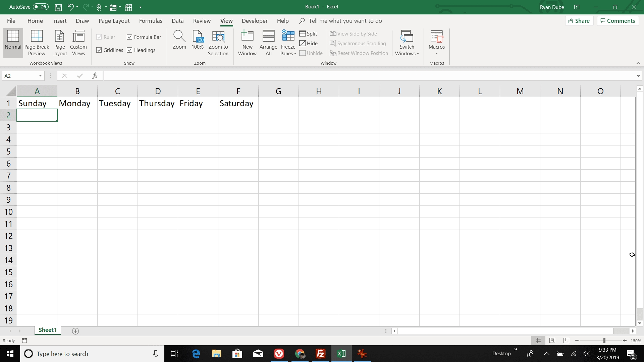
Task: Select the View ribbon tab
Action: point(226,21)
